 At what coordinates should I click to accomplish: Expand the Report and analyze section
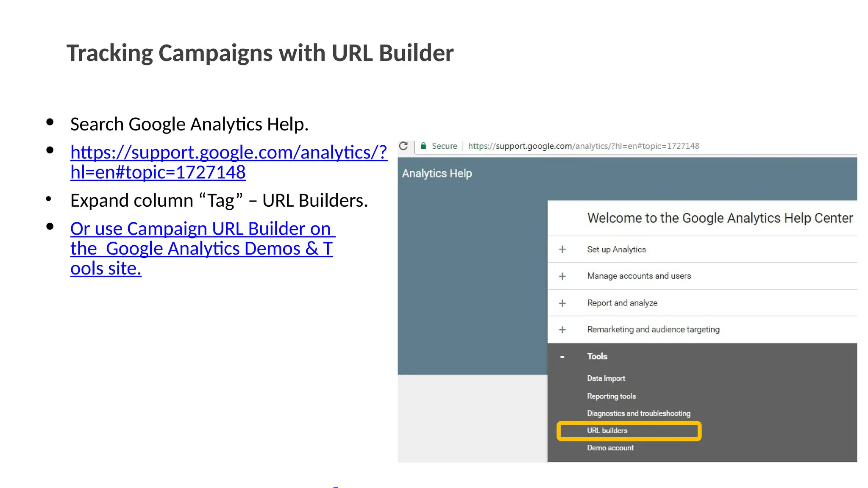click(562, 303)
